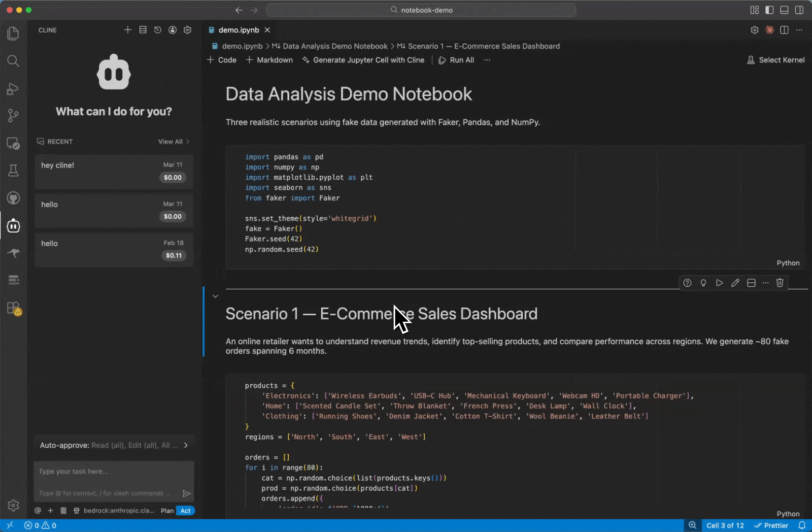This screenshot has width=812, height=532.
Task: Open the Source Control view
Action: 13,116
